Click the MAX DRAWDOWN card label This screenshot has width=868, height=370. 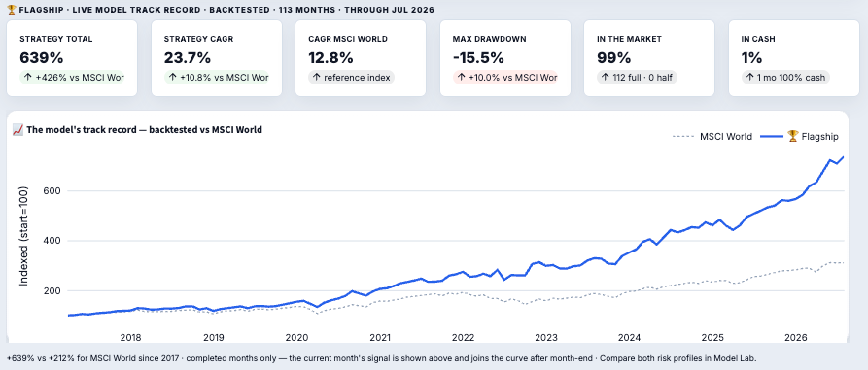coord(489,39)
